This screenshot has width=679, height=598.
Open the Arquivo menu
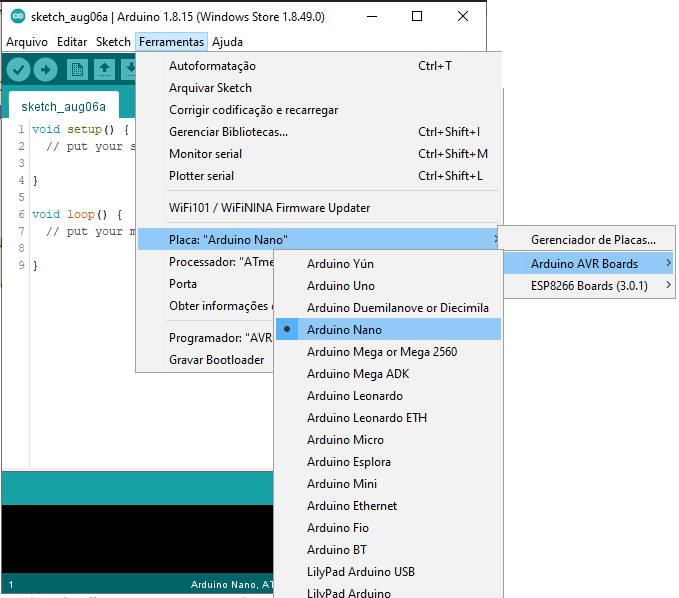(27, 42)
